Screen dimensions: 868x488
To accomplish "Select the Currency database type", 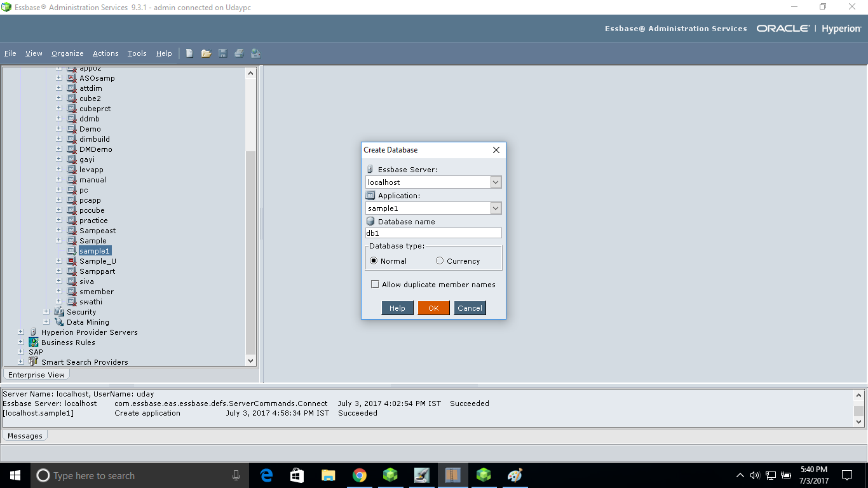I will tap(439, 261).
